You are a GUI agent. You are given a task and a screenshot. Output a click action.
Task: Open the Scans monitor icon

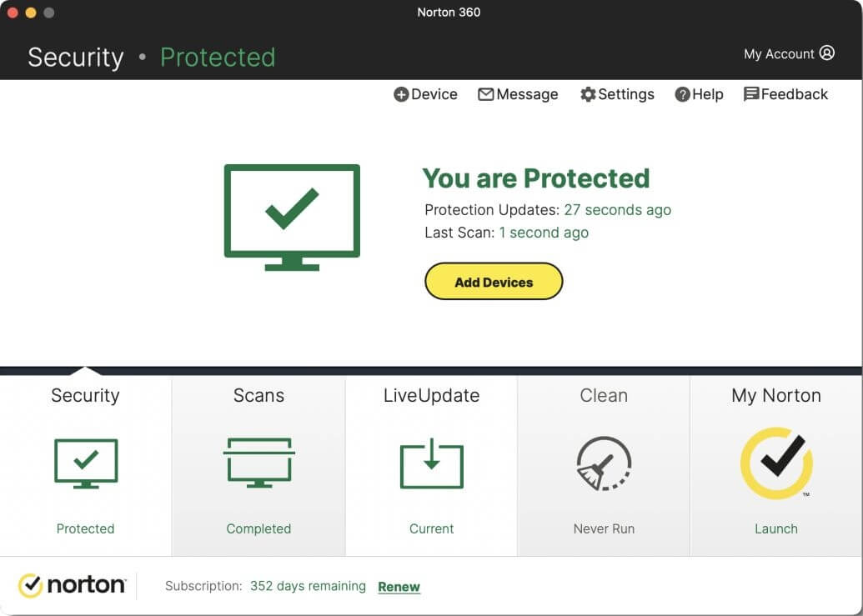[x=258, y=463]
